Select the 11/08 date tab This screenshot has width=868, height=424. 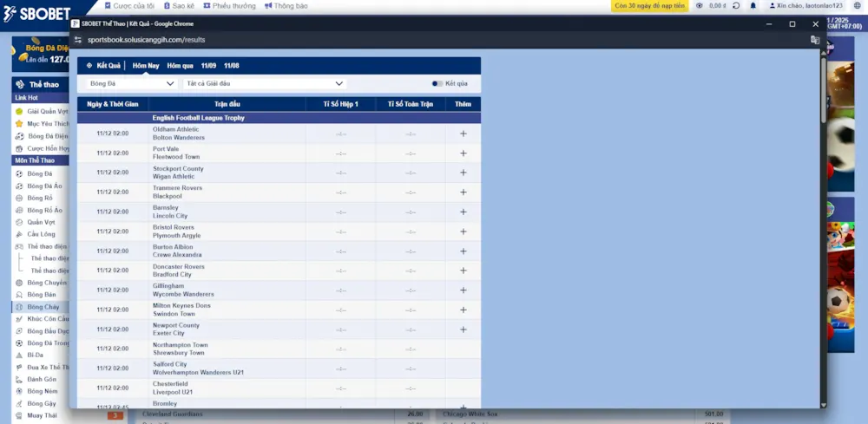pyautogui.click(x=232, y=66)
